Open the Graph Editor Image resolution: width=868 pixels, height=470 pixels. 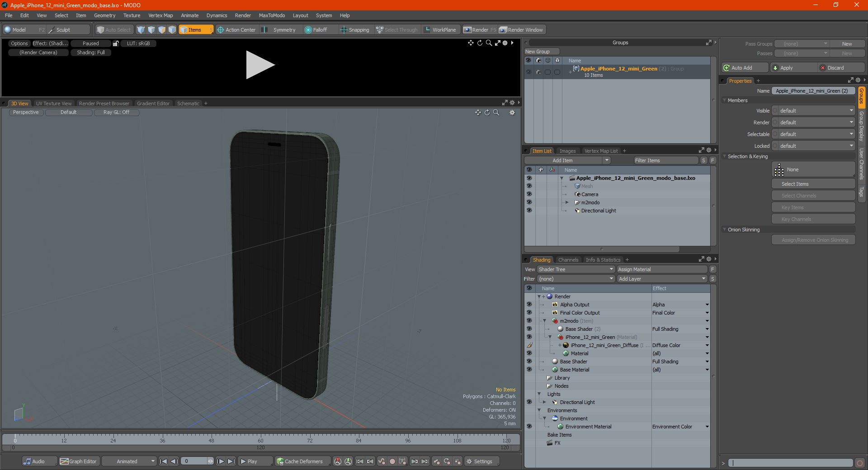pyautogui.click(x=79, y=461)
